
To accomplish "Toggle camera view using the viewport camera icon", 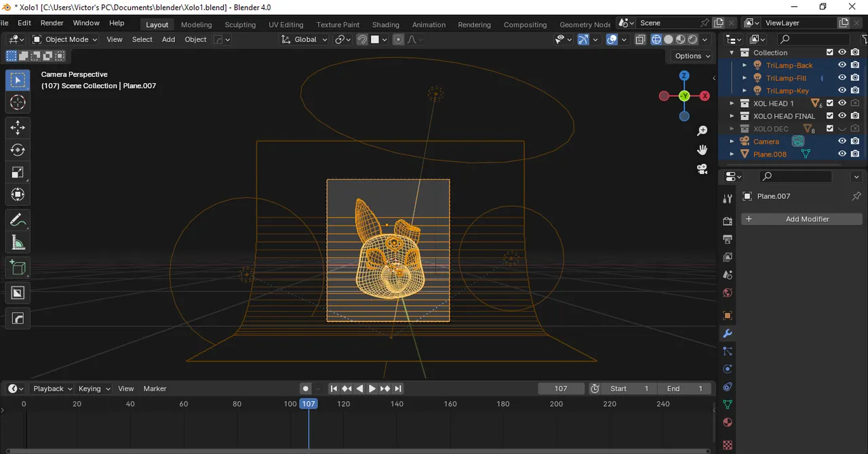I will coord(703,169).
